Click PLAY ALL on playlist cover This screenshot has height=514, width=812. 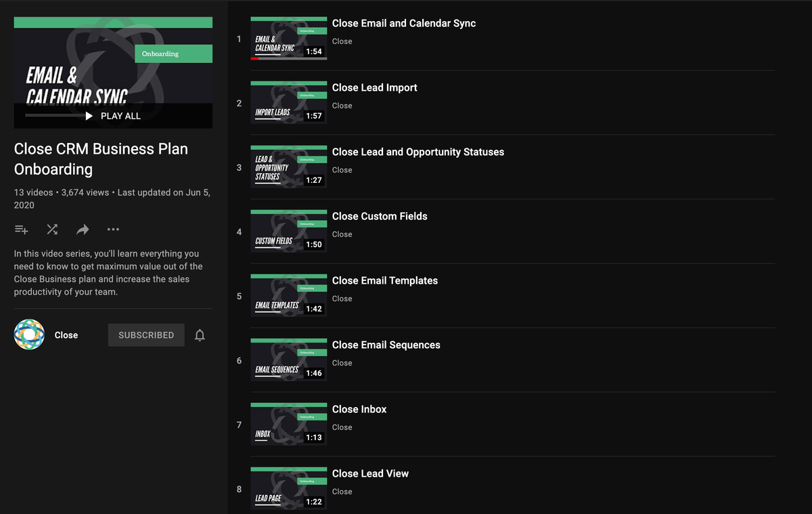113,116
